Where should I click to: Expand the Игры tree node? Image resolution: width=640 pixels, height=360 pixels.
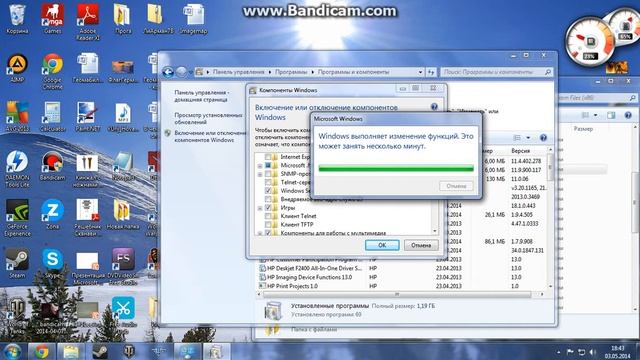coord(260,208)
